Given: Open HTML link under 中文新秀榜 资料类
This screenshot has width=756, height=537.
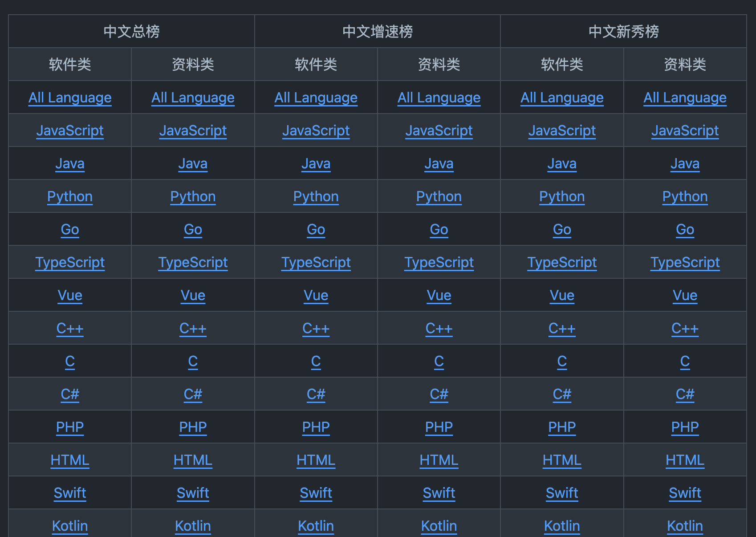Looking at the screenshot, I should (685, 460).
